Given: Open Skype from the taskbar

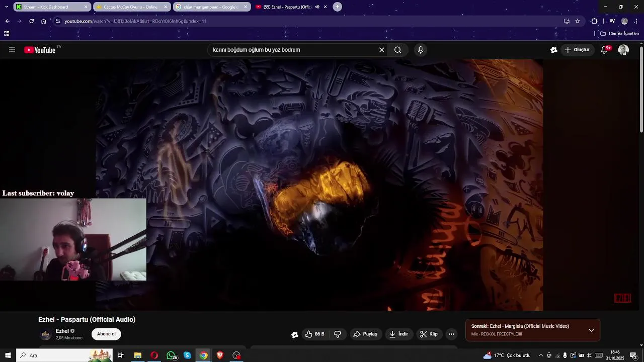Looking at the screenshot, I should pyautogui.click(x=187, y=355).
